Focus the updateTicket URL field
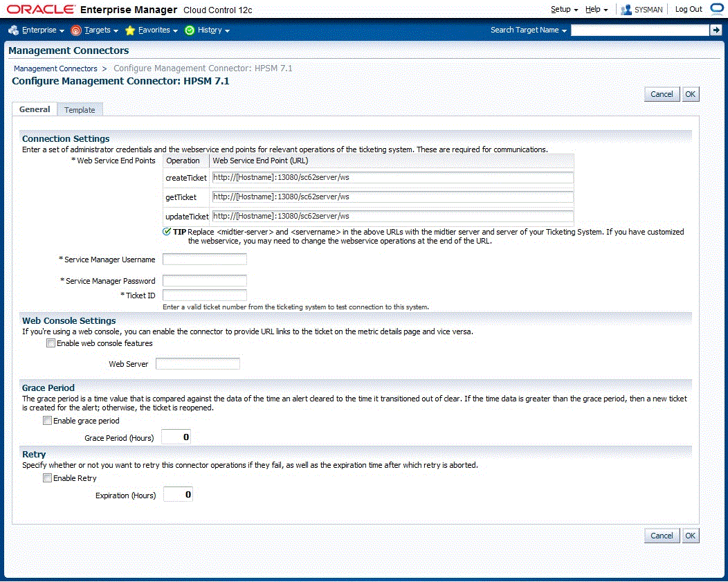This screenshot has height=582, width=728. (392, 217)
